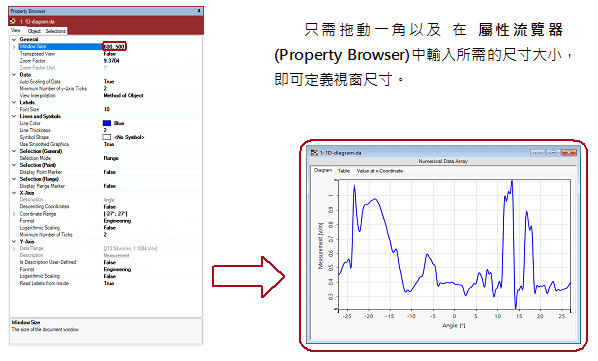Click the diagram window title icon

(x=314, y=153)
